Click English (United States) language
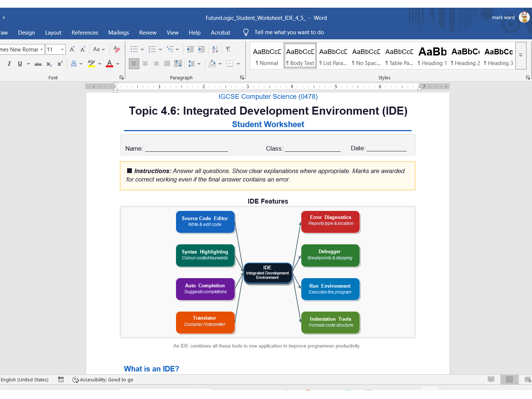Image resolution: width=532 pixels, height=399 pixels. click(x=25, y=380)
